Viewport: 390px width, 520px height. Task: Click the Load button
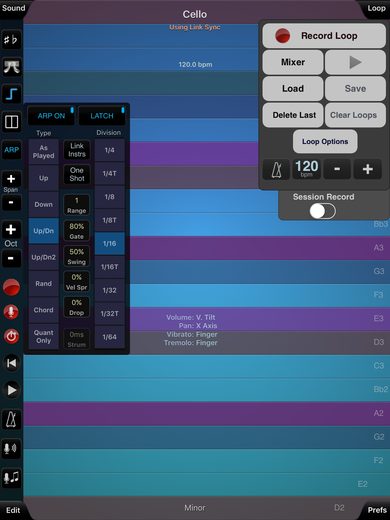point(293,89)
